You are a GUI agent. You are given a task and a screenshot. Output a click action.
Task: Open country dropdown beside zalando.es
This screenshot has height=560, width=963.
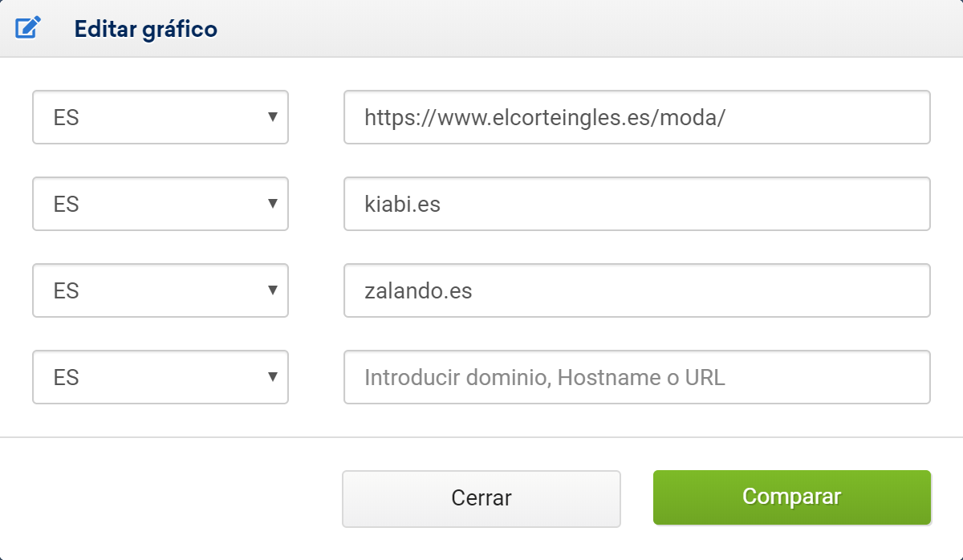(x=160, y=290)
